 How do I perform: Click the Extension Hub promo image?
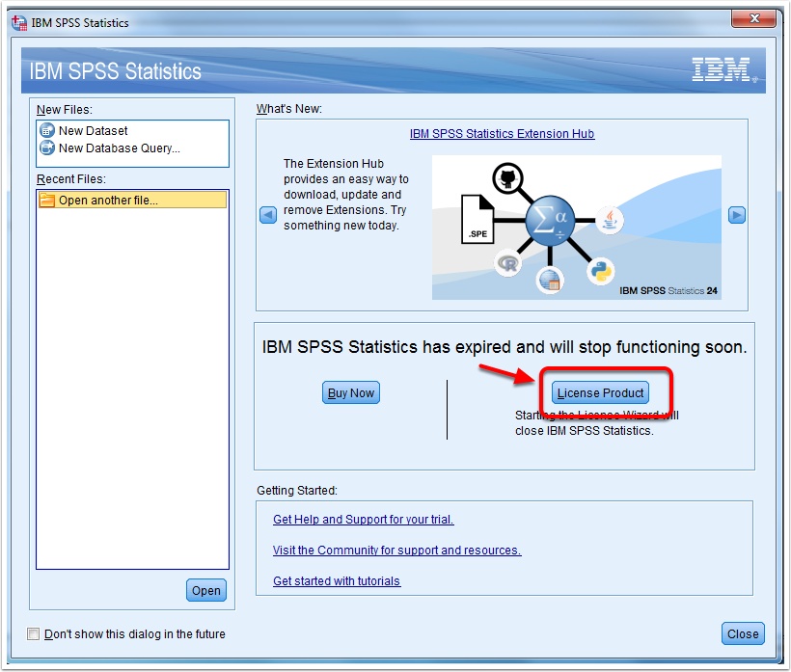click(x=577, y=228)
